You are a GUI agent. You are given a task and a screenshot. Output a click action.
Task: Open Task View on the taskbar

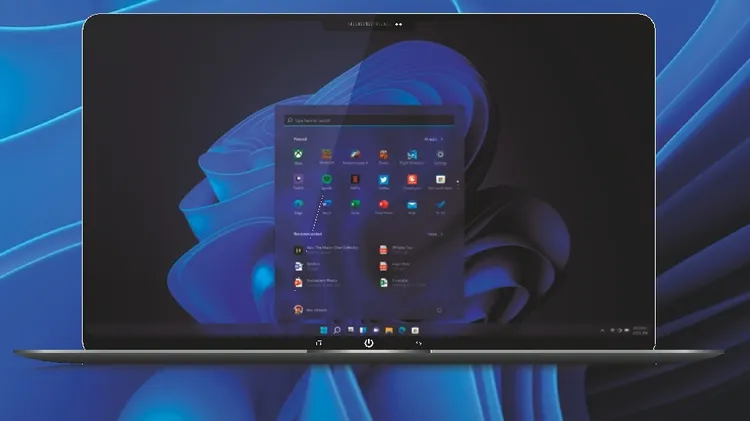click(351, 330)
